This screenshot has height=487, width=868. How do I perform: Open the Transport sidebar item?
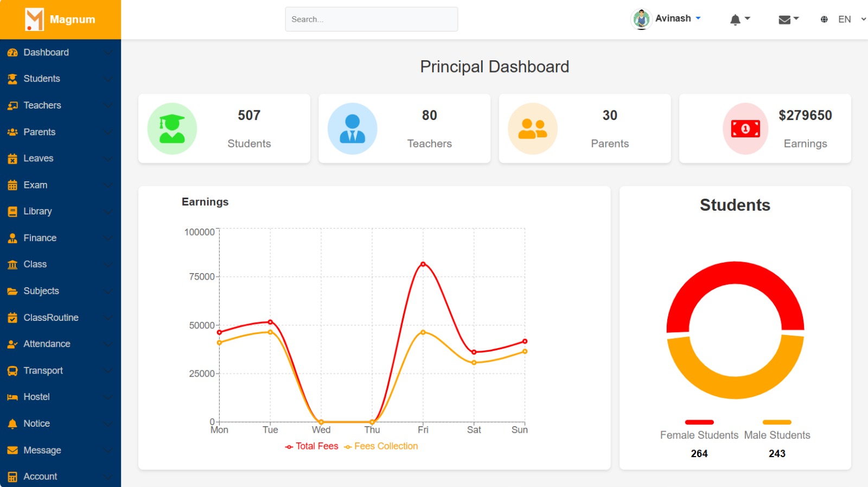point(43,370)
